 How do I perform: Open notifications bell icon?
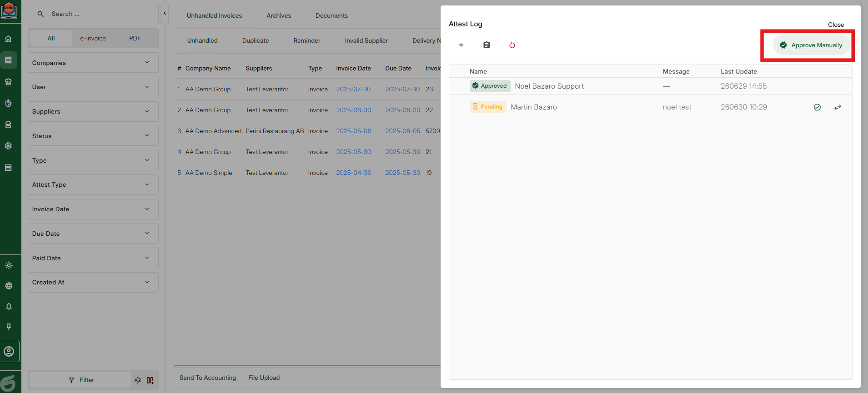[9, 306]
